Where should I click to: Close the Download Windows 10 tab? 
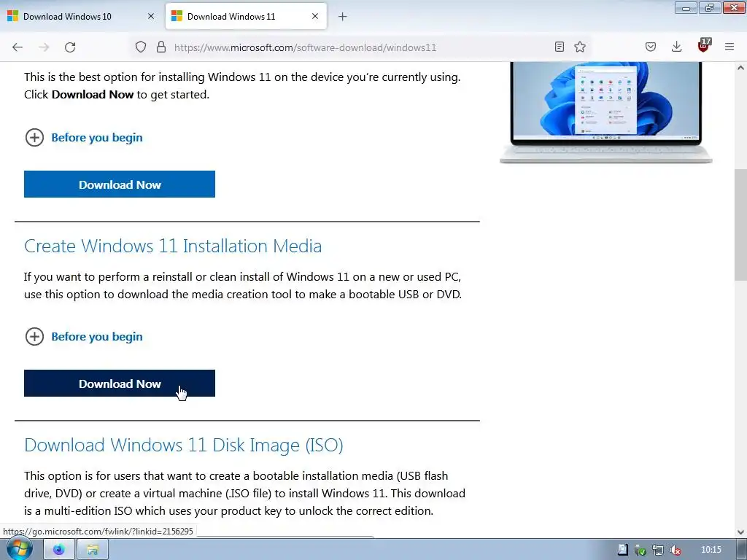[151, 16]
